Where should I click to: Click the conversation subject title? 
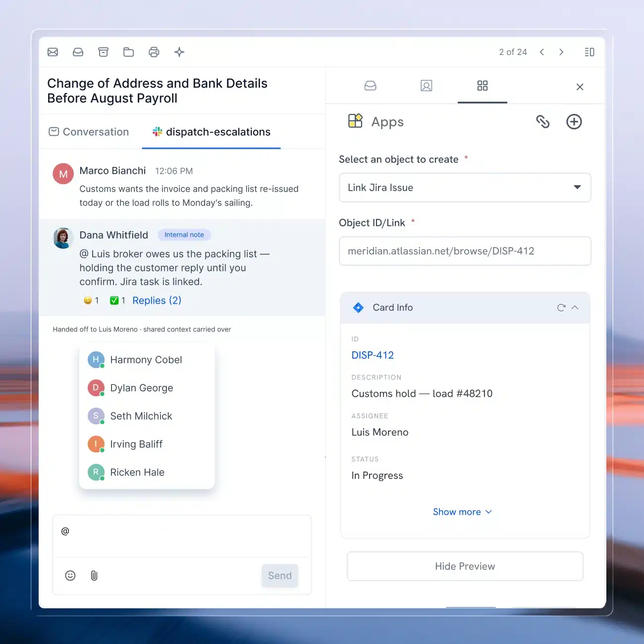tap(158, 91)
